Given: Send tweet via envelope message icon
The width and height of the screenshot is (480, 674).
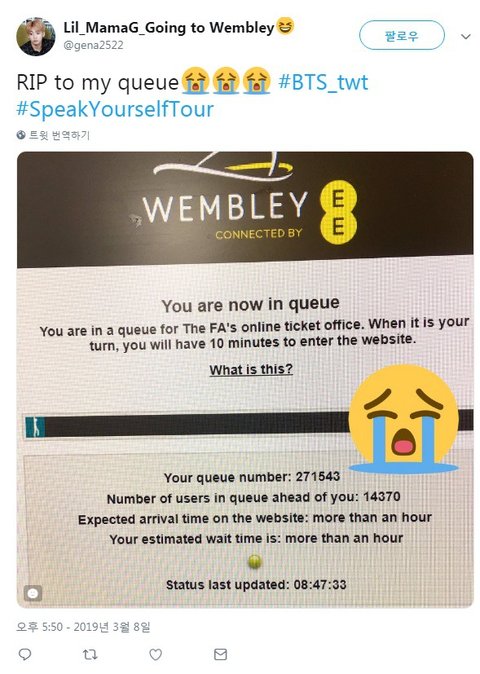Looking at the screenshot, I should pyautogui.click(x=220, y=654).
